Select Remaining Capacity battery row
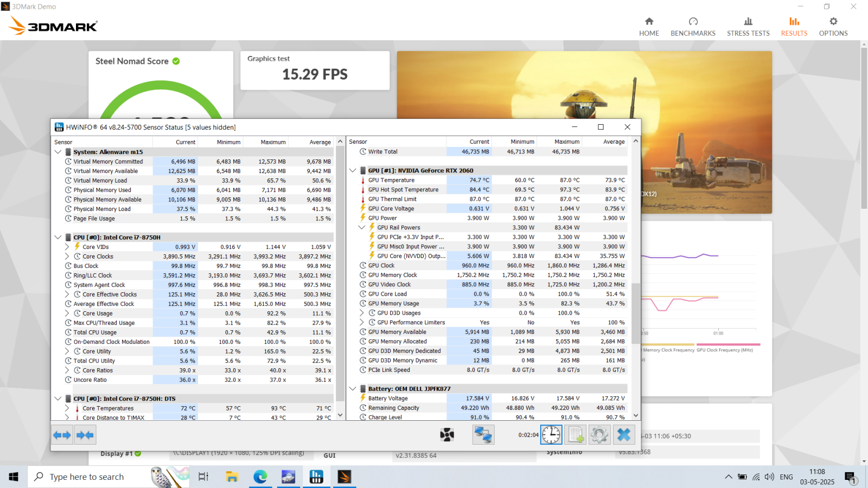The height and width of the screenshot is (488, 868). (x=493, y=408)
